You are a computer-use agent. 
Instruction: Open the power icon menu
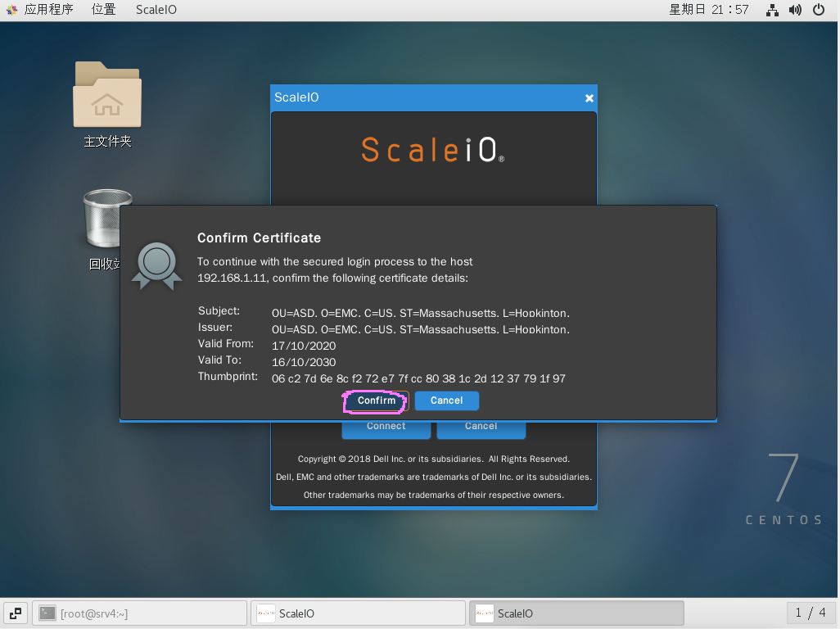(819, 10)
